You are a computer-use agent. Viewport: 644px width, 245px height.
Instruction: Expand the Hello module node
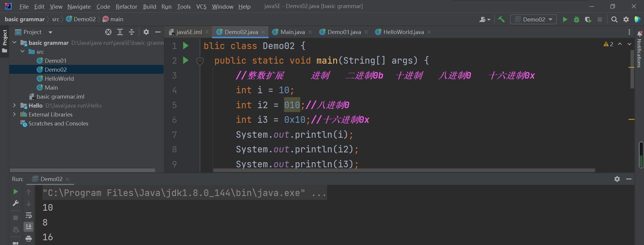14,105
